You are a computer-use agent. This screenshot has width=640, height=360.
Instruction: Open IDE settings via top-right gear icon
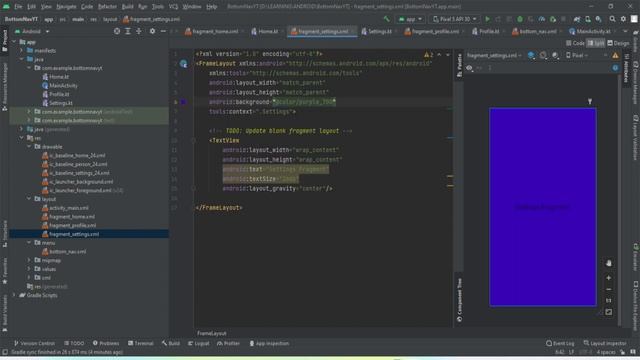coord(623,19)
